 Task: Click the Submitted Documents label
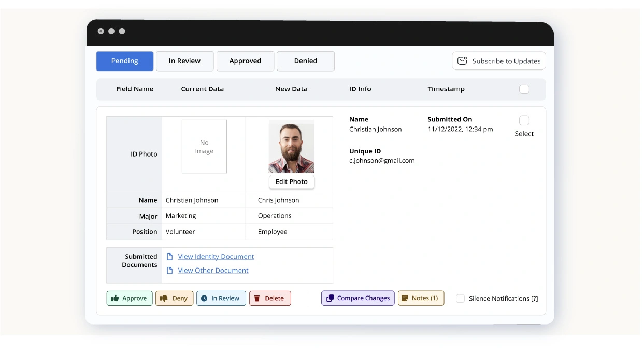click(139, 261)
